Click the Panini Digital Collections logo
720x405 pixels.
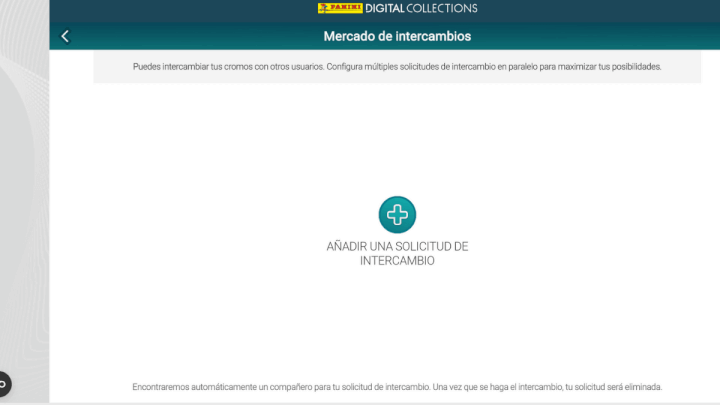pyautogui.click(x=397, y=8)
